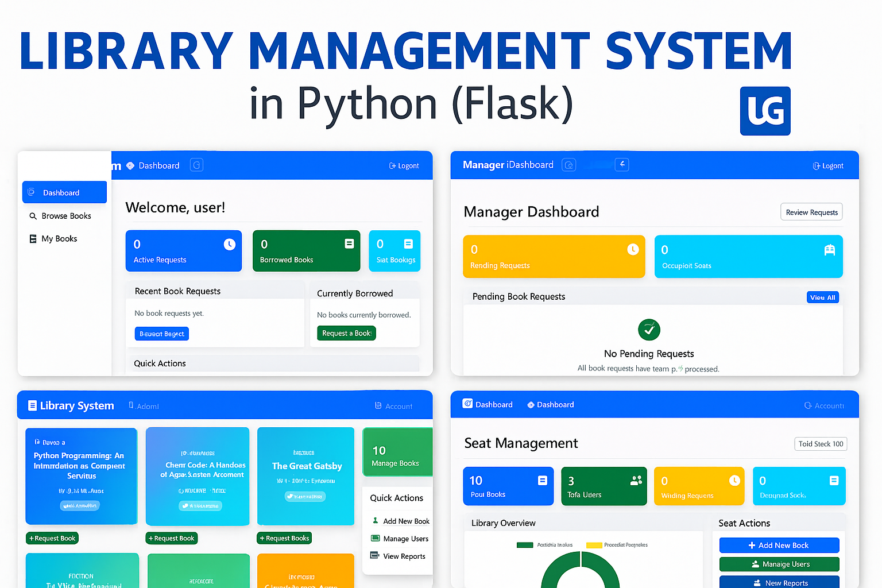The height and width of the screenshot is (588, 882).
Task: Click the icon beside Manage Users link
Action: click(x=376, y=539)
